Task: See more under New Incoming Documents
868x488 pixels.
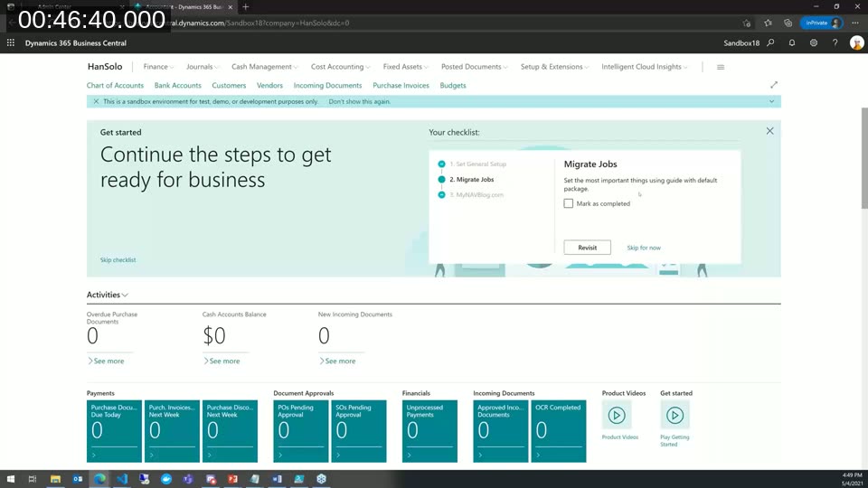Action: (337, 361)
